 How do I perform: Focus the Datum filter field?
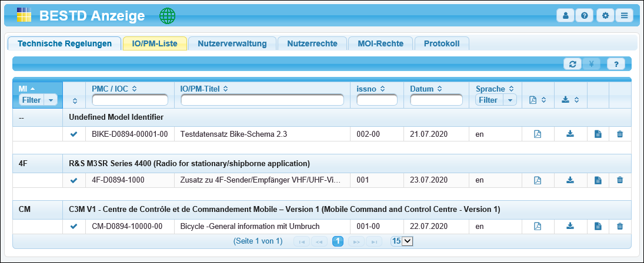436,100
